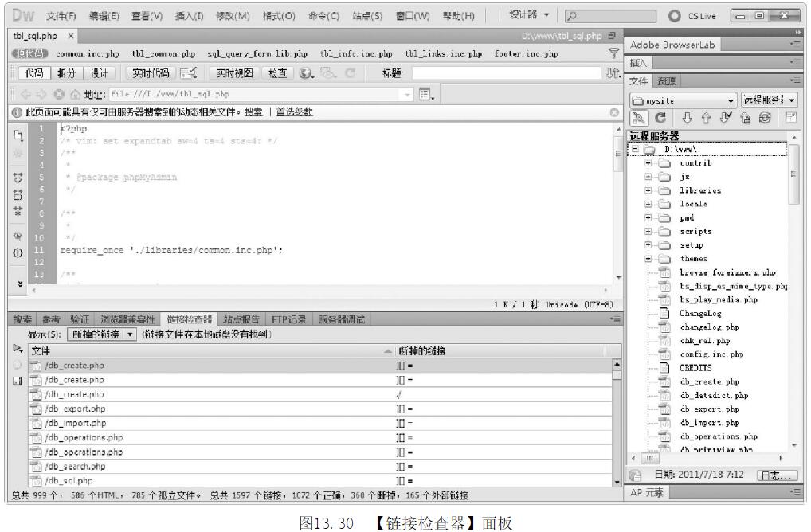Run link check with the green play icon

[18, 349]
